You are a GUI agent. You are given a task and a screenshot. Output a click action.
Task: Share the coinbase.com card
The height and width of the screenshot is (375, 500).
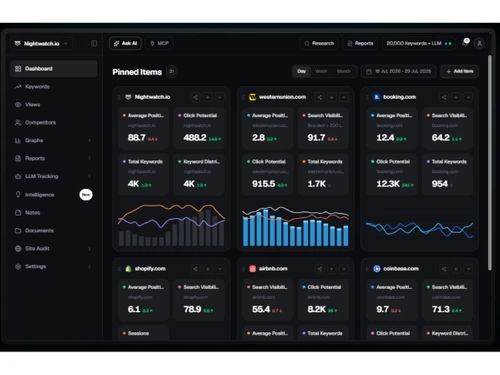pos(444,269)
